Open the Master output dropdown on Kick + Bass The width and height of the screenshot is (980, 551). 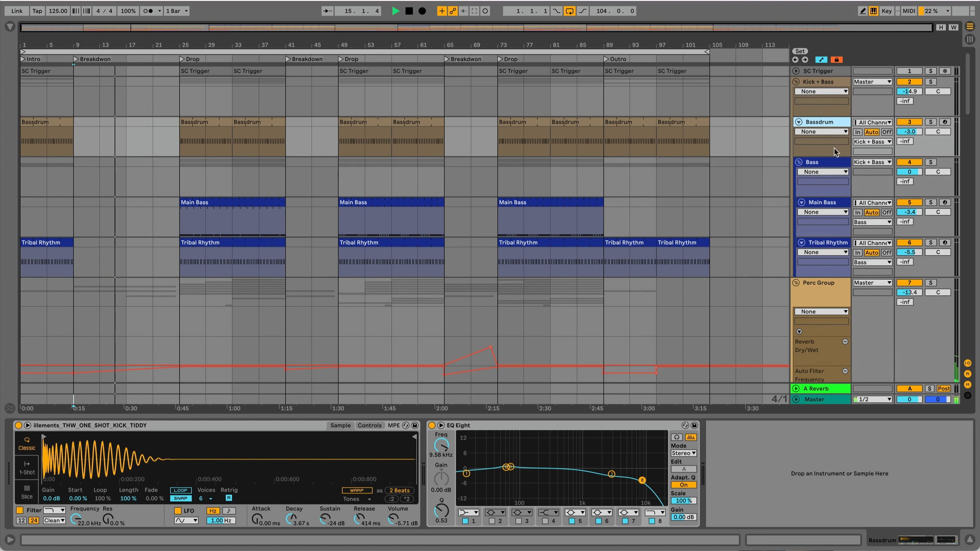pyautogui.click(x=872, y=82)
